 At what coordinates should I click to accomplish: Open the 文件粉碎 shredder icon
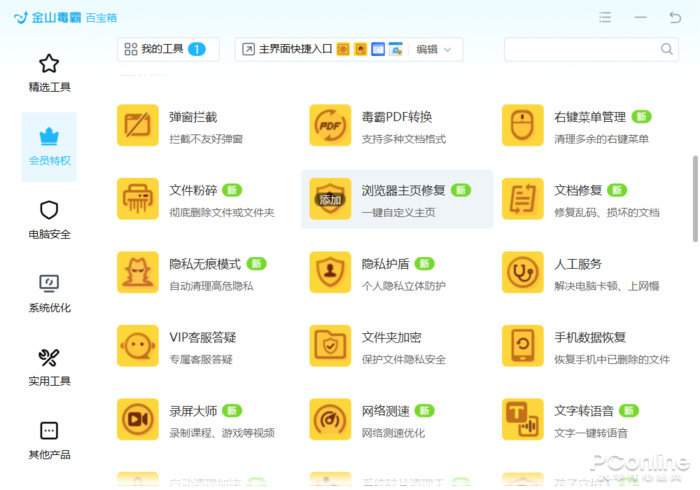point(138,199)
